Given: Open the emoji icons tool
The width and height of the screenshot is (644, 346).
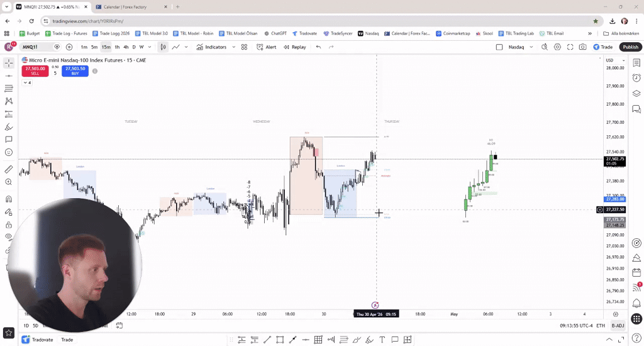Looking at the screenshot, I should (x=9, y=152).
